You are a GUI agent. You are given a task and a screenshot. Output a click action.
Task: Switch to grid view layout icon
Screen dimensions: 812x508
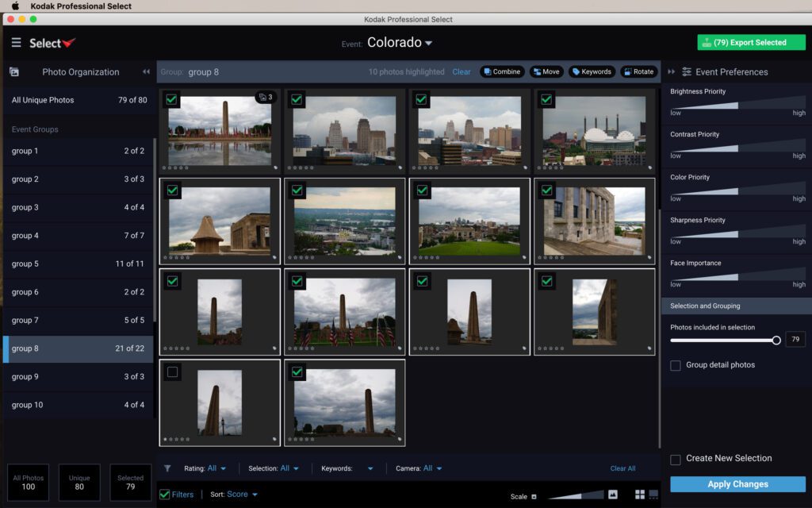[640, 495]
